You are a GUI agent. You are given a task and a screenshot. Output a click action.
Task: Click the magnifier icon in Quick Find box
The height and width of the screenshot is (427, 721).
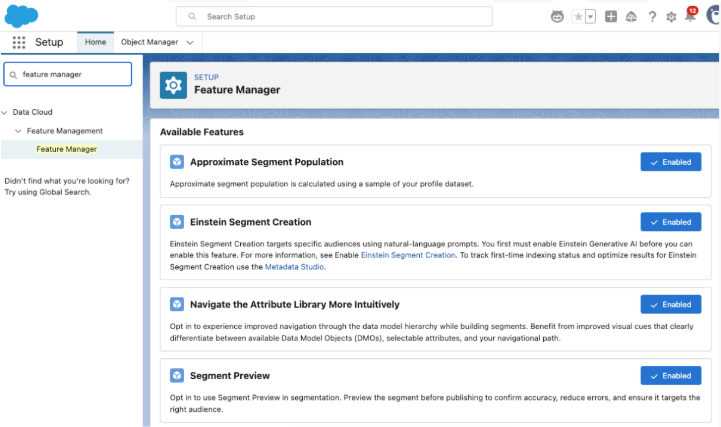point(13,74)
